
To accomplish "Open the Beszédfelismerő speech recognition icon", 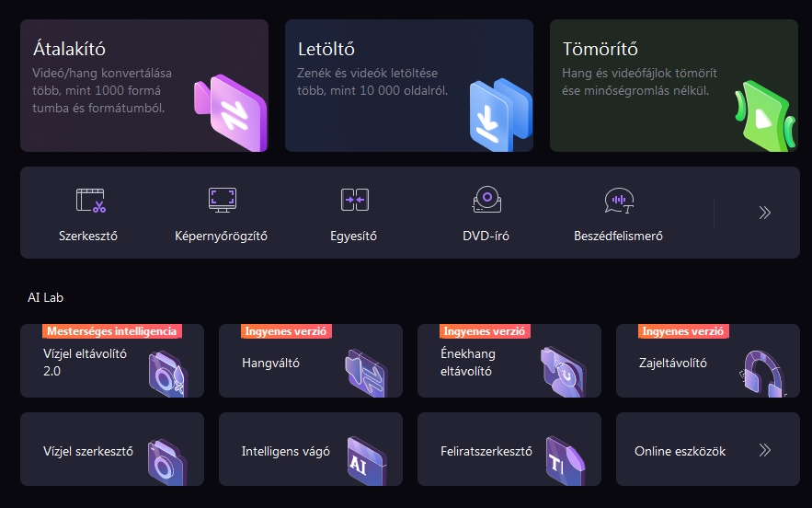I will coord(618,200).
